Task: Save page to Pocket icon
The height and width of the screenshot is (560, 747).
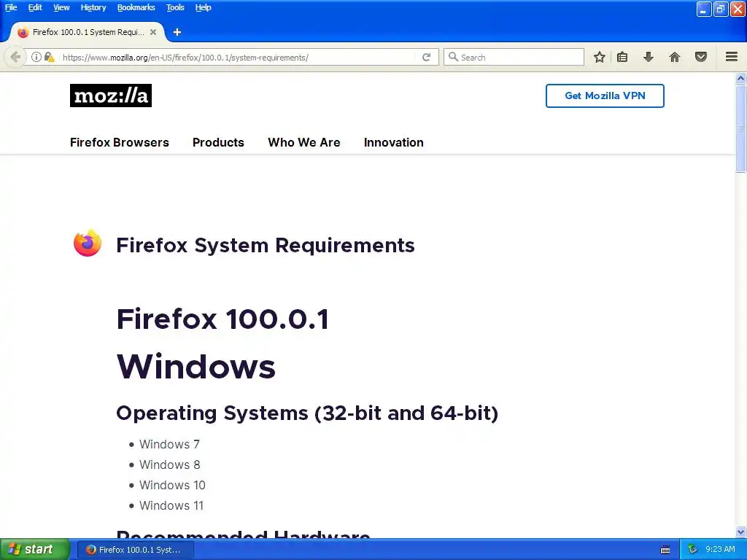Action: click(701, 57)
